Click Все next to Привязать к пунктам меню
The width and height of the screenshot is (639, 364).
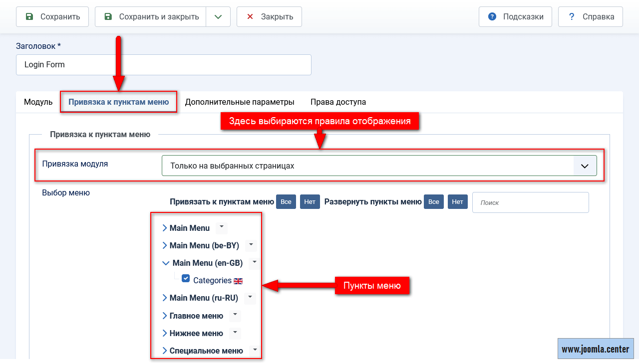(x=286, y=202)
